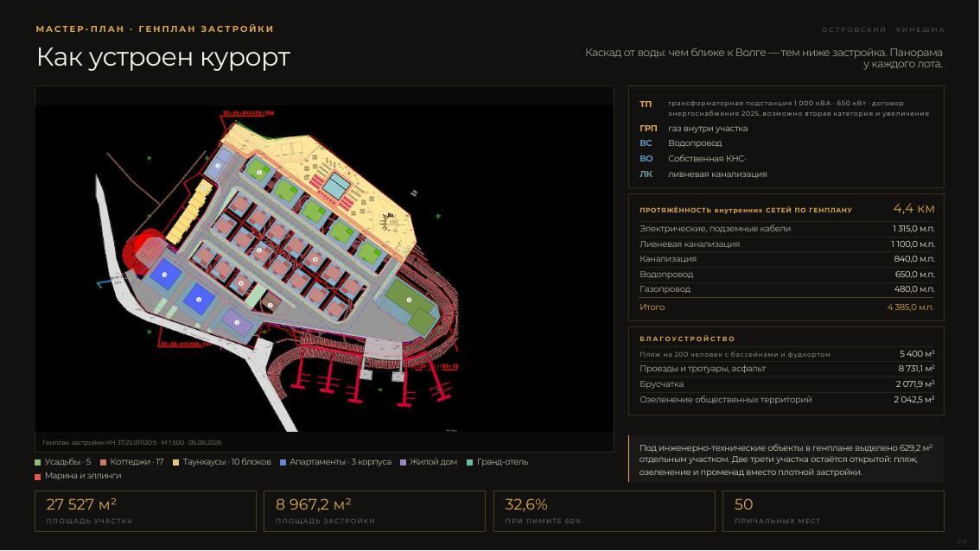Pick the red swatch beside Марина и эллинги

pos(37,476)
